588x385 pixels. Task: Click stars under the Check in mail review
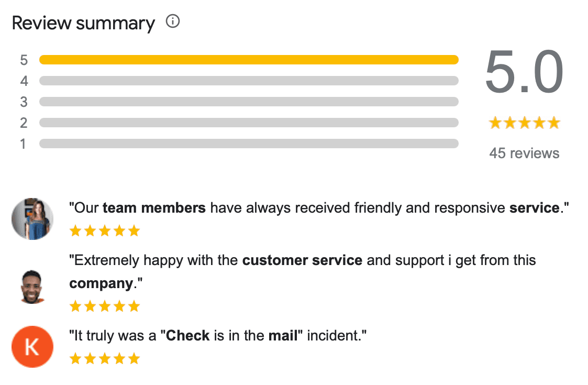click(105, 359)
